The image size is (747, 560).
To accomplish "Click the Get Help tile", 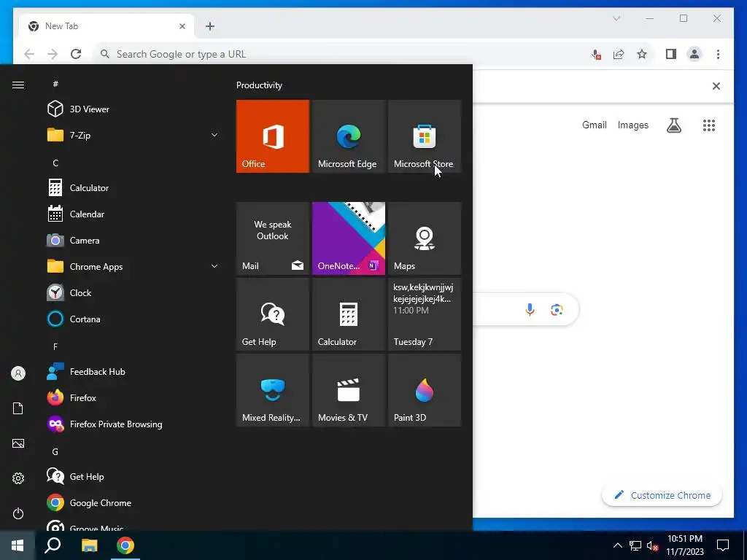I will [273, 314].
